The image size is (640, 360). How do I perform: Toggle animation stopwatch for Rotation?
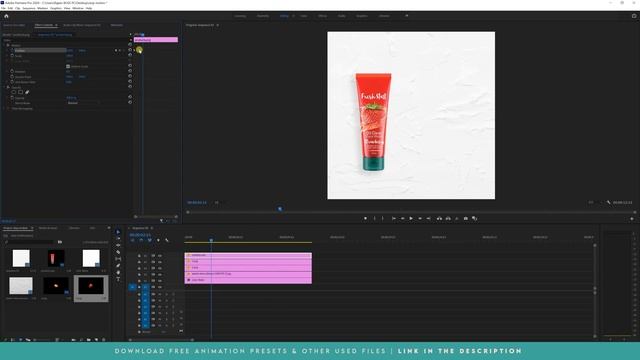(12, 71)
